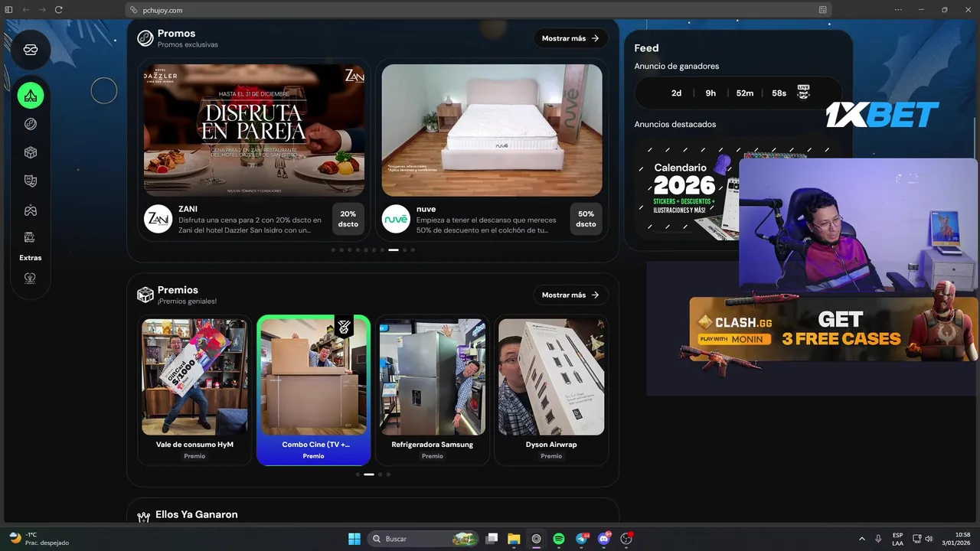This screenshot has height=551, width=980.
Task: Go back in the browser
Action: point(25,10)
